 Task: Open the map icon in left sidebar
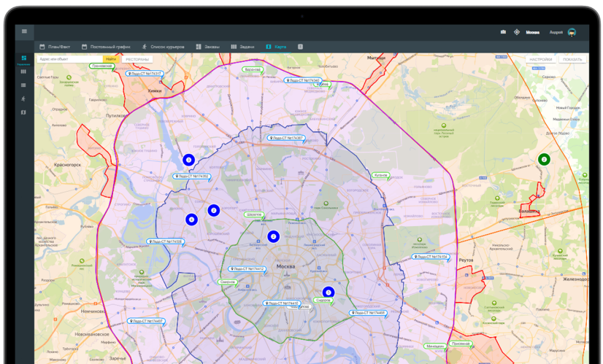click(23, 112)
